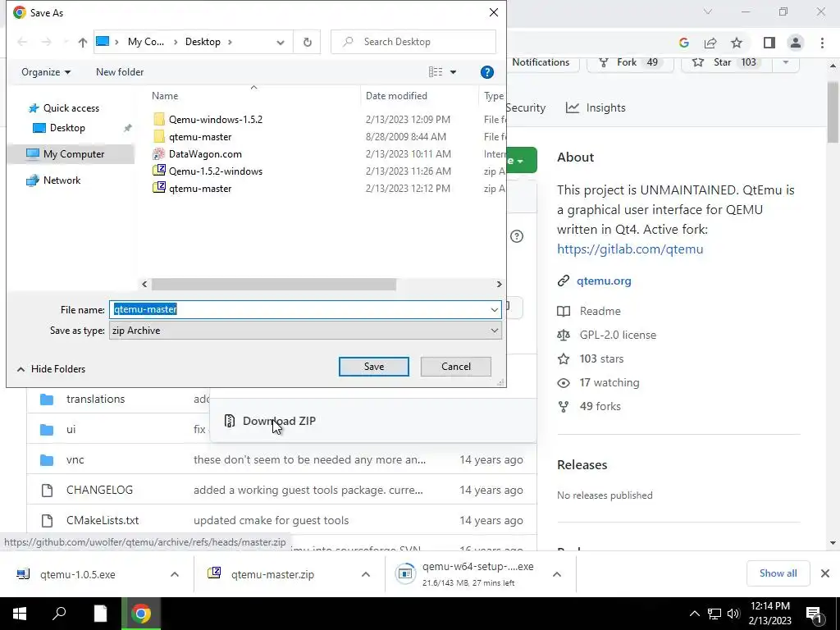Select Quick access in navigation pane
840x630 pixels.
(71, 108)
